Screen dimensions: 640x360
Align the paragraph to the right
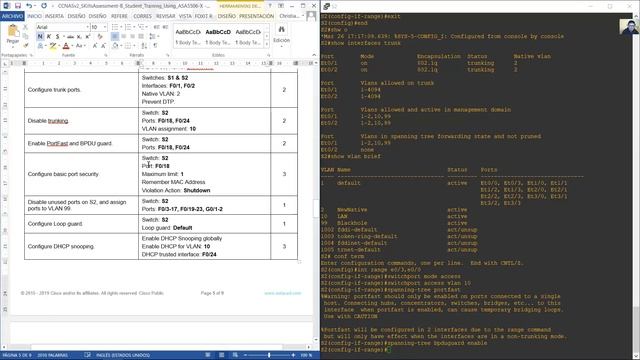click(x=132, y=37)
